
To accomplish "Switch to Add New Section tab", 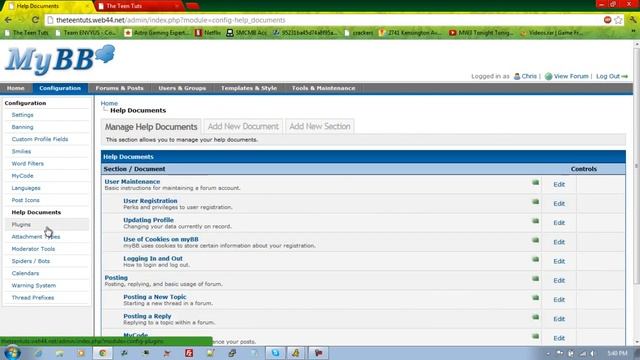I will pos(320,127).
